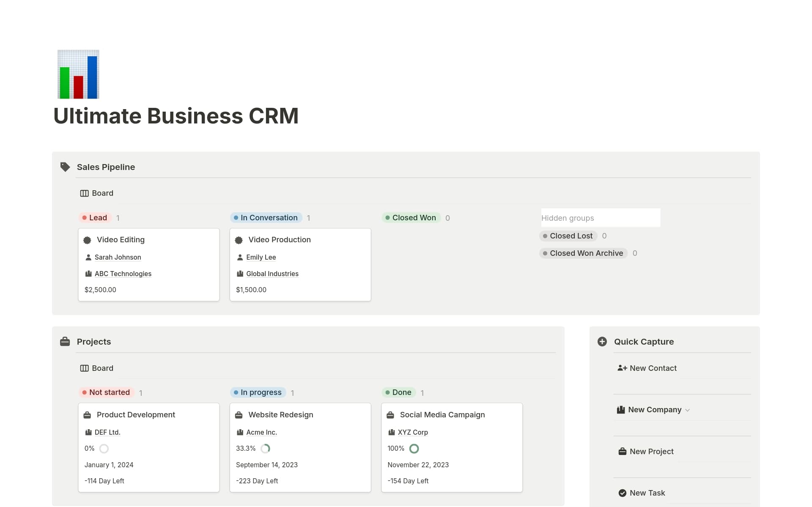Screen dimensions: 812x507
Task: Open the Sales Pipeline Board view tab
Action: coord(97,193)
